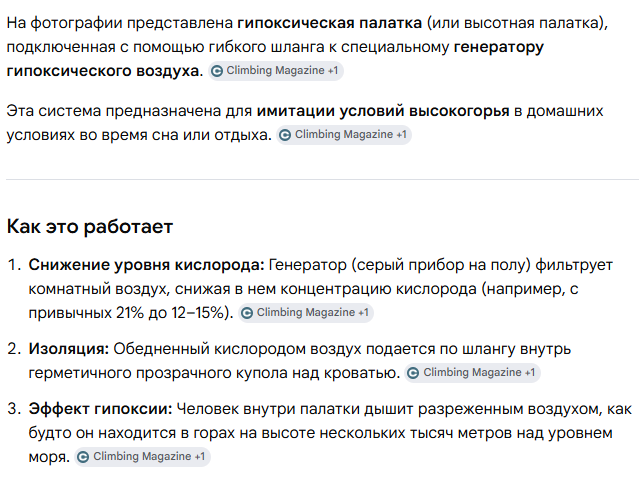
Task: Click bold phrase "имитации условий высокогорья"
Action: pos(383,111)
